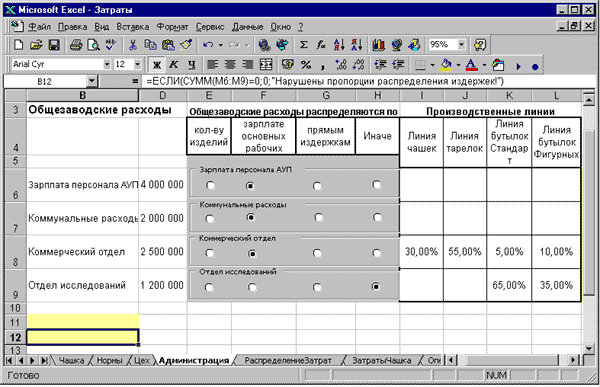Create a new workbook with New icon

18,45
